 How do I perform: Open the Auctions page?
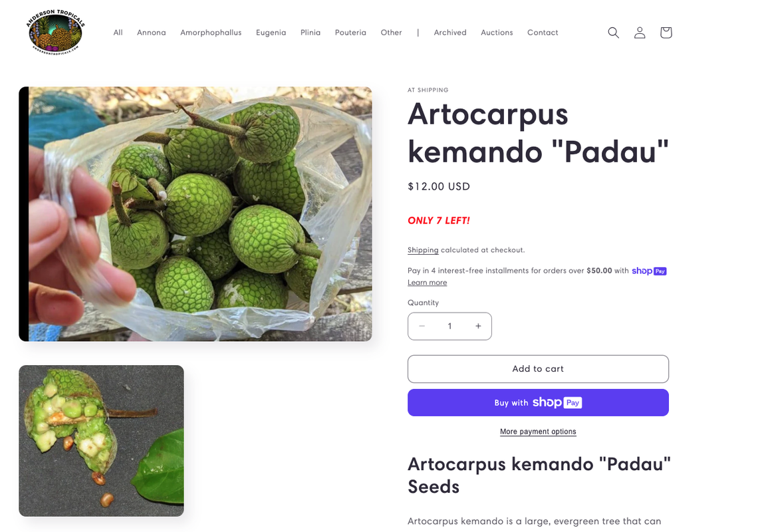click(497, 33)
